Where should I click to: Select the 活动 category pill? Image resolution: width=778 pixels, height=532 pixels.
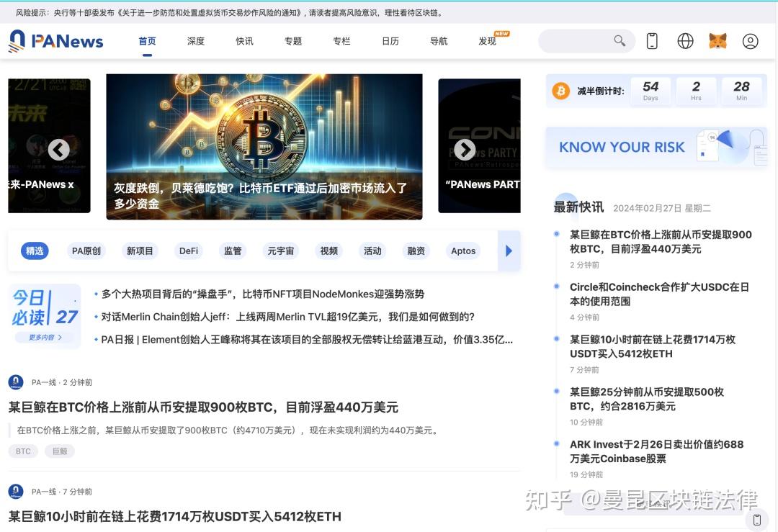click(372, 251)
